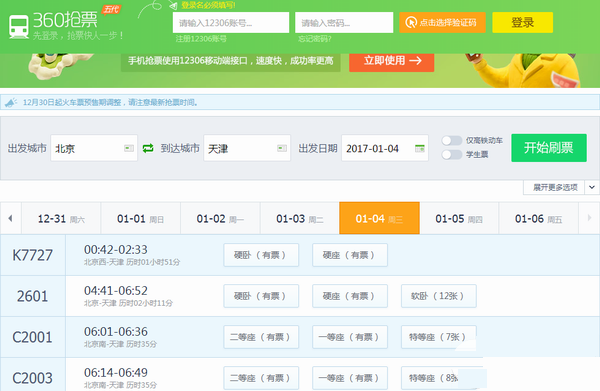The height and width of the screenshot is (391, 600).
Task: Click the green 开始刷票 button
Action: [x=549, y=148]
